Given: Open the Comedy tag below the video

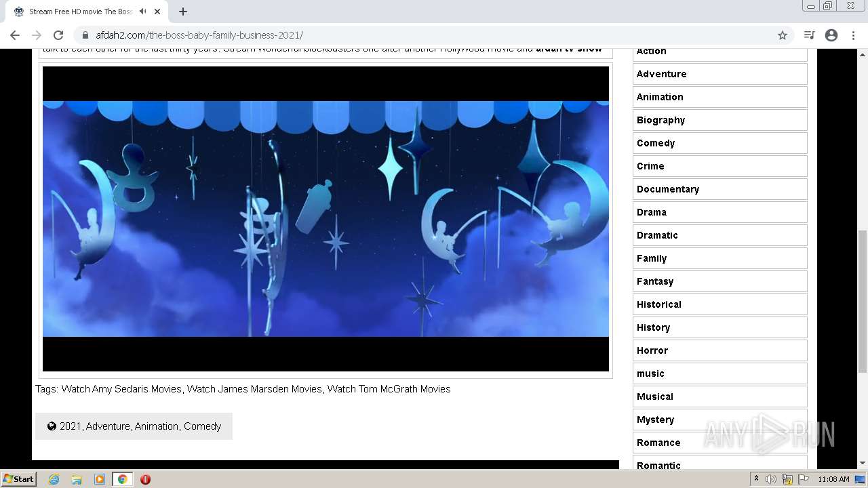Looking at the screenshot, I should 202,426.
